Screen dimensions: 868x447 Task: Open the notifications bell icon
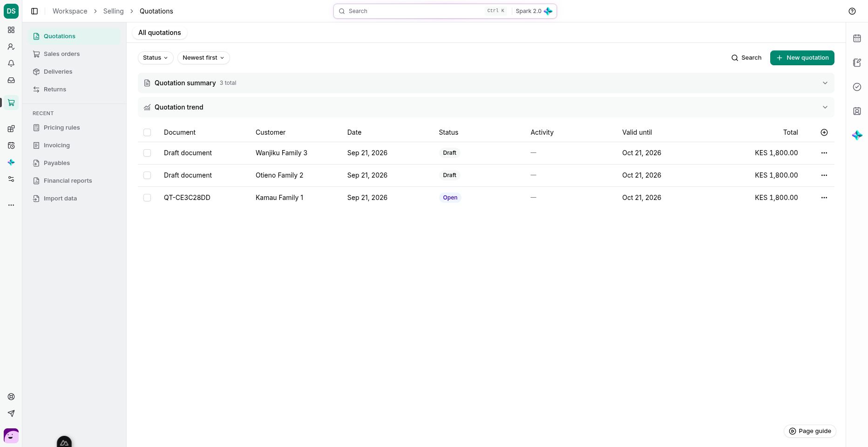pos(11,63)
